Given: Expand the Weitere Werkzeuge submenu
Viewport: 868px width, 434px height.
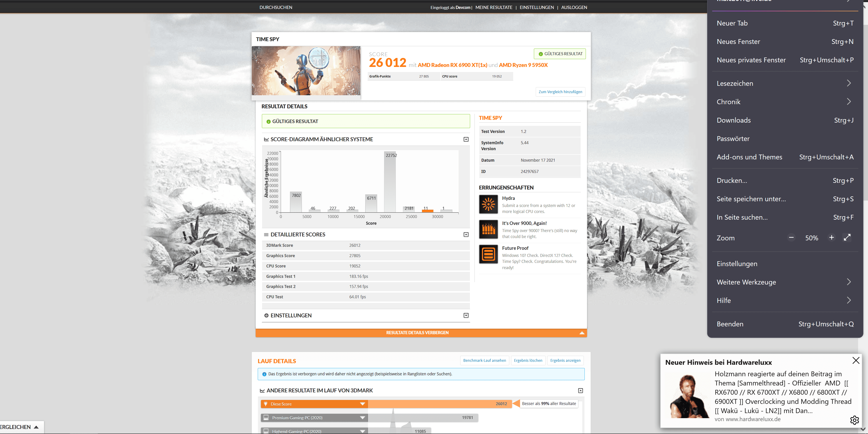Looking at the screenshot, I should click(x=785, y=282).
